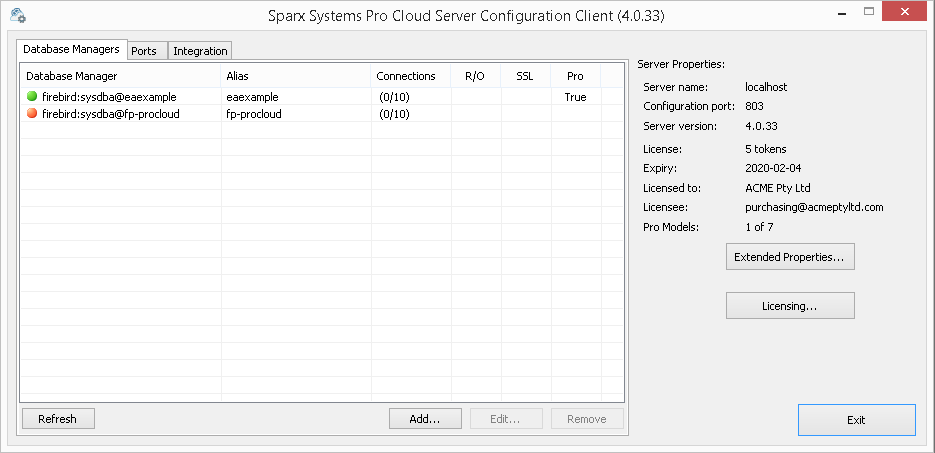Screen dimensions: 935x453
Task: Click the localhost server name value
Action: (x=766, y=87)
